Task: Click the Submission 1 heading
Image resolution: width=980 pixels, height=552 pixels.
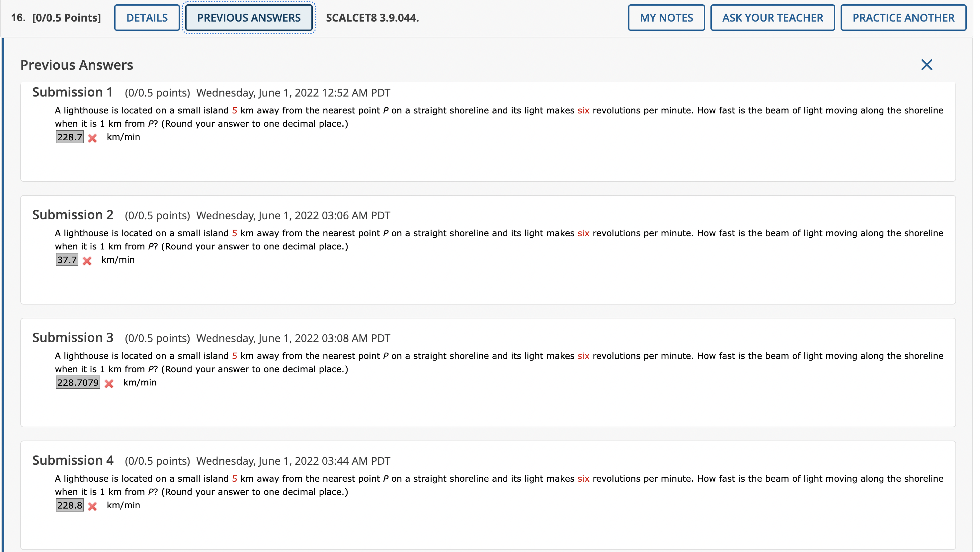Action: (x=73, y=92)
